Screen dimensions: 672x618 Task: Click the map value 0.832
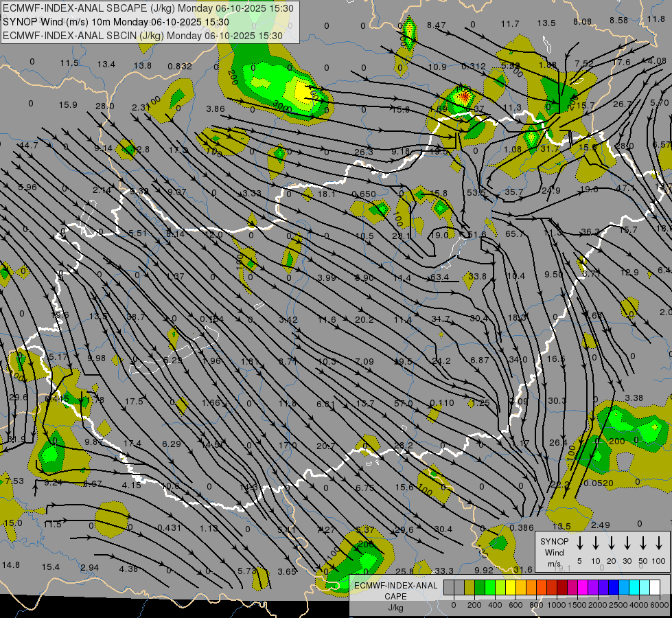point(180,66)
